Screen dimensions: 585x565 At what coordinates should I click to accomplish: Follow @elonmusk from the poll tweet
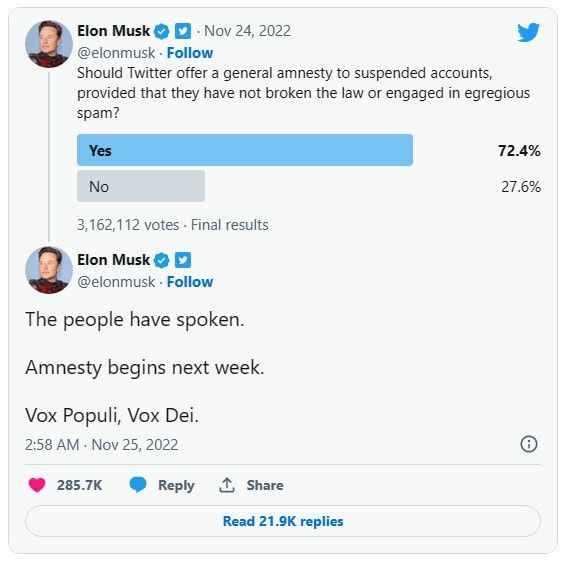pyautogui.click(x=190, y=53)
